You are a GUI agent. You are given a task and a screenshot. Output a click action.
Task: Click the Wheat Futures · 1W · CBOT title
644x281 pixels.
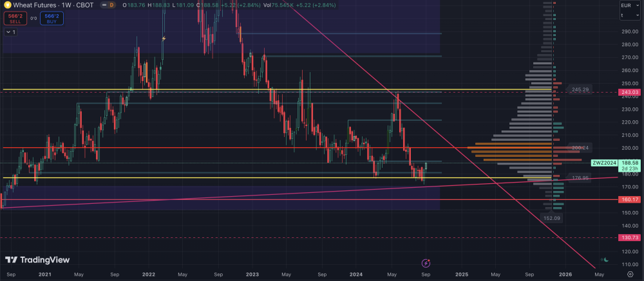[x=54, y=5]
